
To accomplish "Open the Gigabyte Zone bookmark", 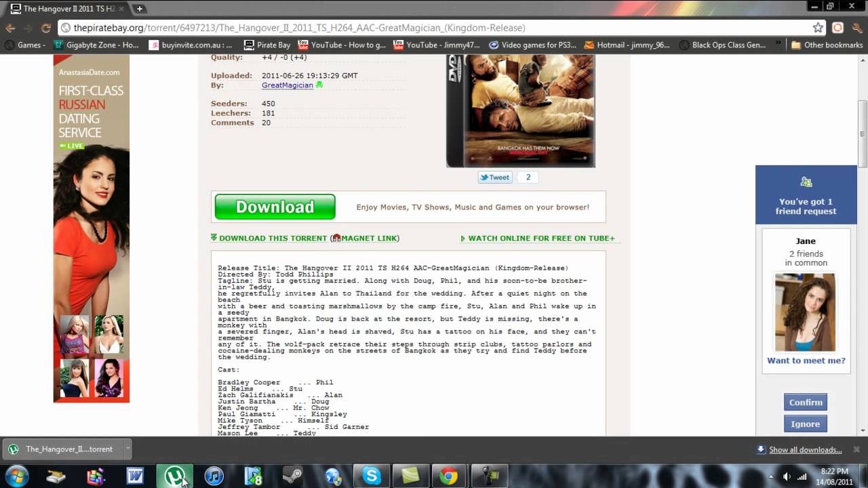I will pyautogui.click(x=96, y=45).
